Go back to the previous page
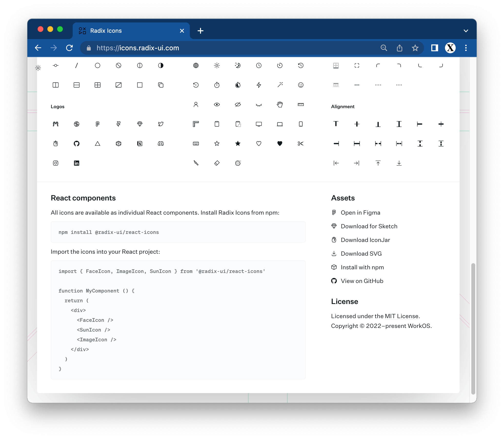The height and width of the screenshot is (439, 504). click(x=38, y=48)
